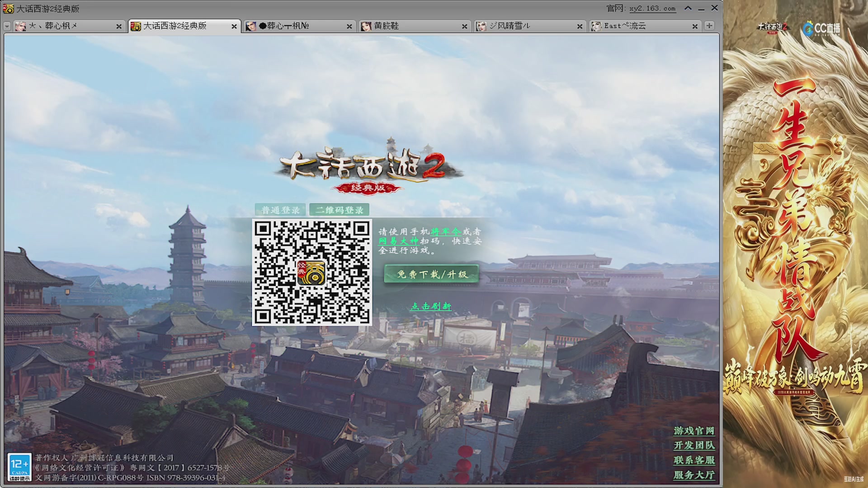The image size is (868, 488).
Task: Click the game logo in QR code center
Action: coord(311,272)
